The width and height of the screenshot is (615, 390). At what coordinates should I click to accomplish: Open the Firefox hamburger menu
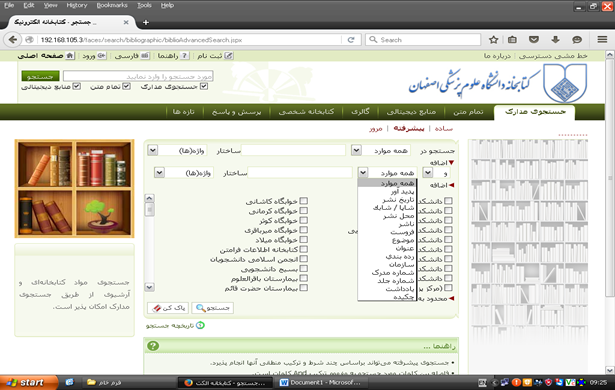(x=602, y=40)
